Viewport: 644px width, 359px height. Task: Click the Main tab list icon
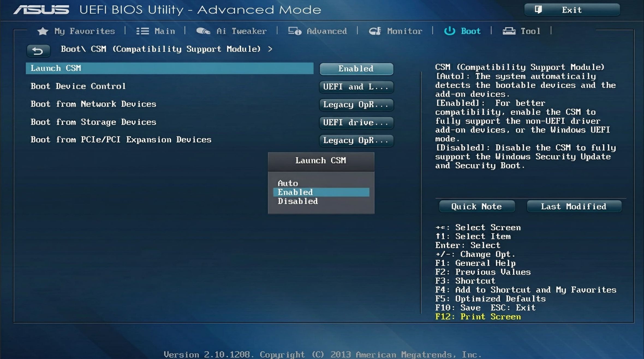[x=142, y=31]
